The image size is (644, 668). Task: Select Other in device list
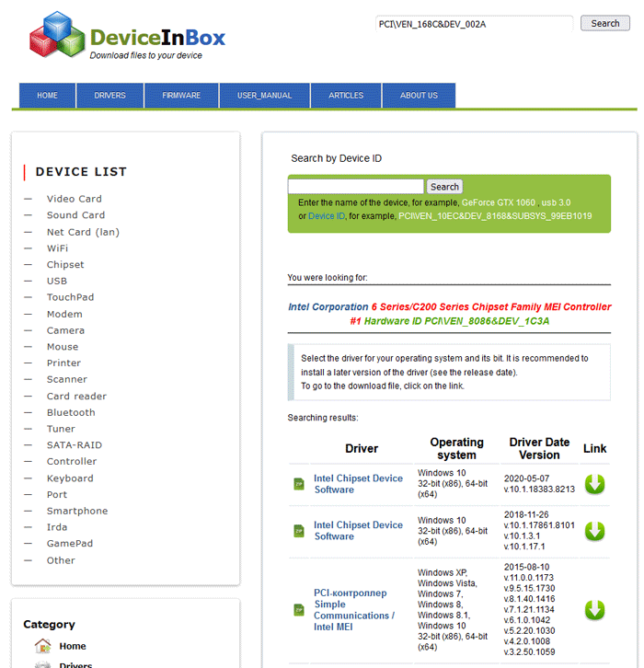61,560
